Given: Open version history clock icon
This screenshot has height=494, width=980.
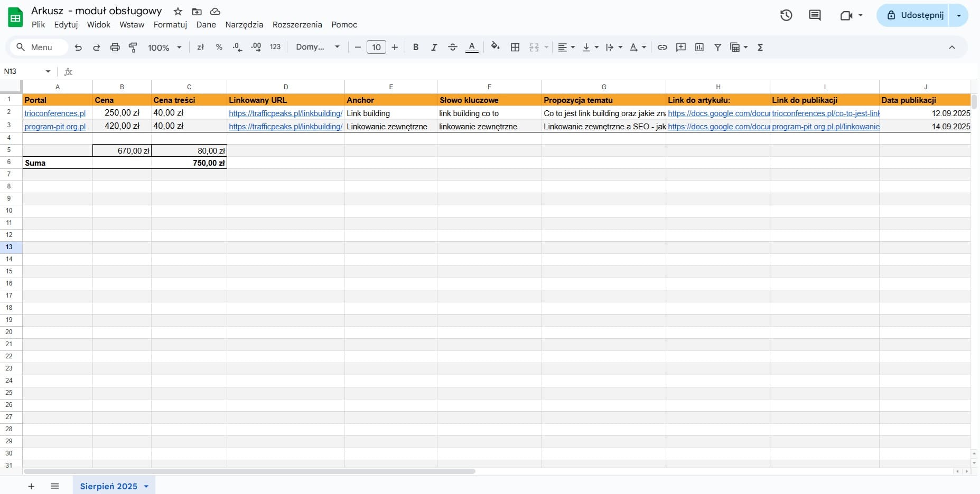Looking at the screenshot, I should click(x=786, y=15).
